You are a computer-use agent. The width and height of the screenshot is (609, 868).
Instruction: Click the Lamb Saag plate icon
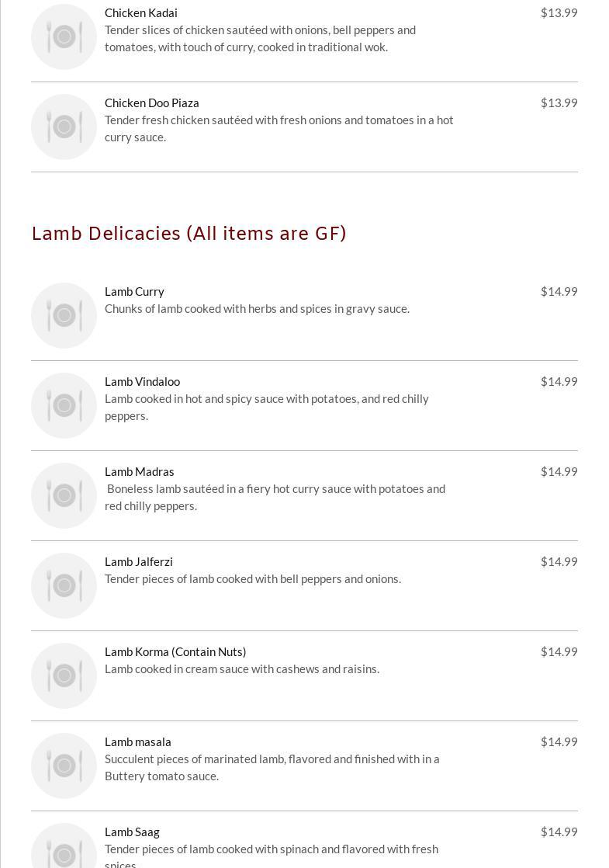click(x=64, y=850)
